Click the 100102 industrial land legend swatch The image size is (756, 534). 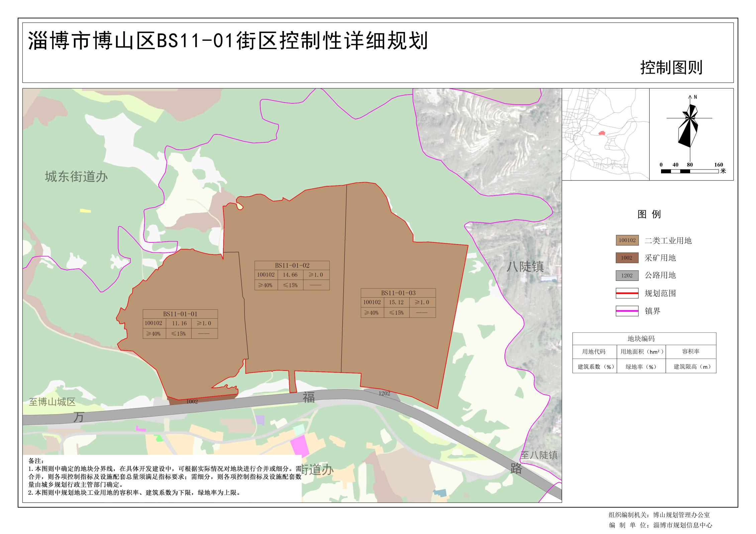627,240
